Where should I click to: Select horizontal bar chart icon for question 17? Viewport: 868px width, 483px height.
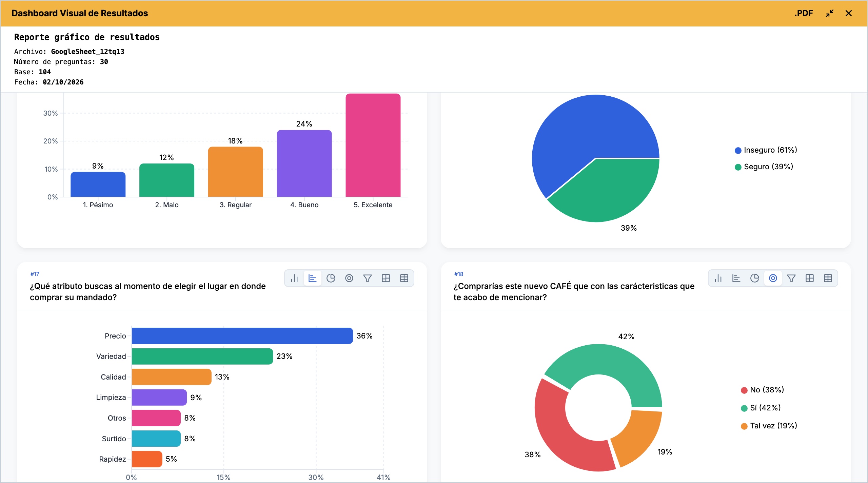pyautogui.click(x=313, y=278)
